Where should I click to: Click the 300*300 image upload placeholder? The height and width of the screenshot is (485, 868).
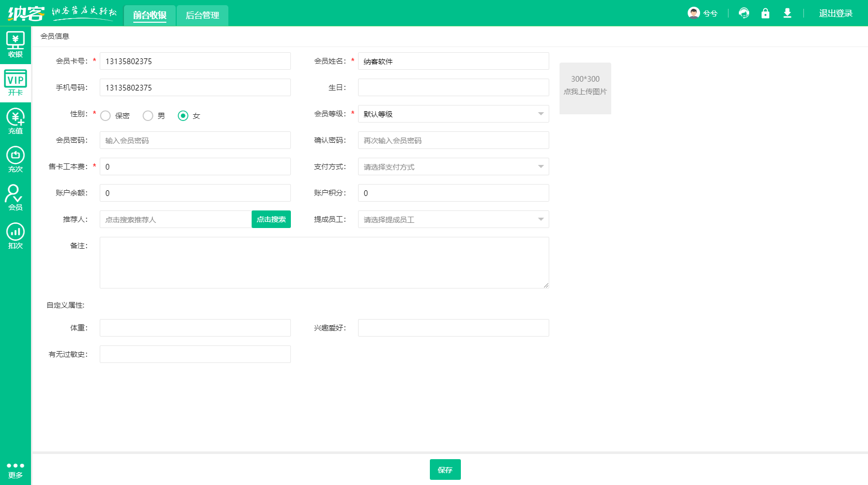click(x=585, y=88)
